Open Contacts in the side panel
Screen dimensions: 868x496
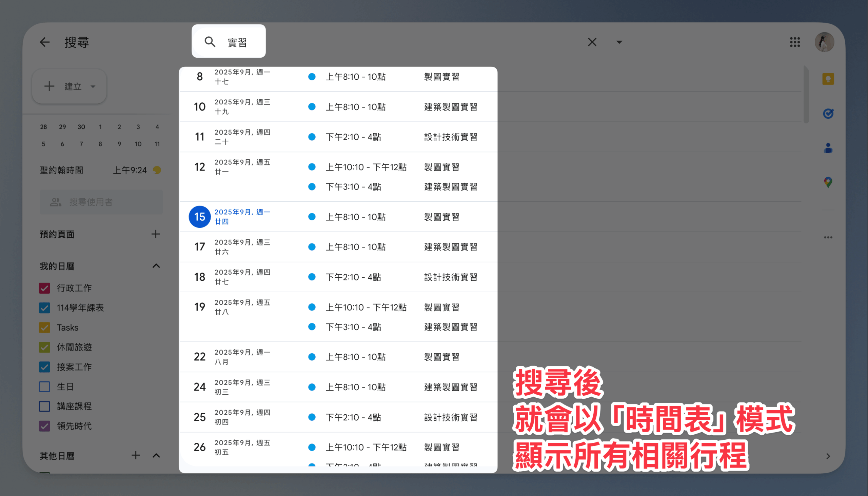[x=828, y=148]
